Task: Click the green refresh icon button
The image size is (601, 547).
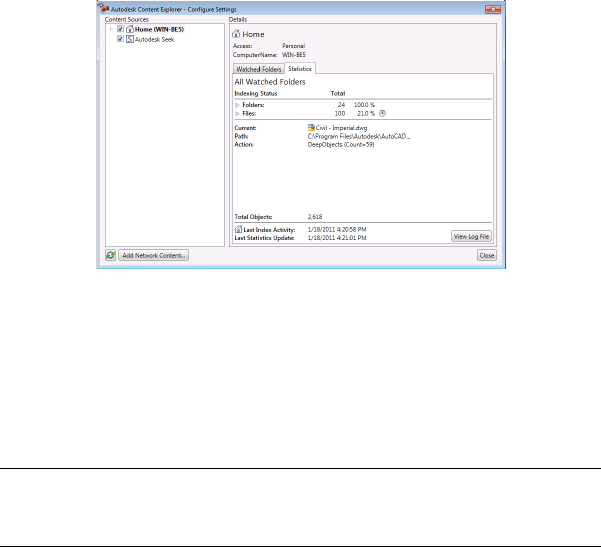Action: pos(110,255)
